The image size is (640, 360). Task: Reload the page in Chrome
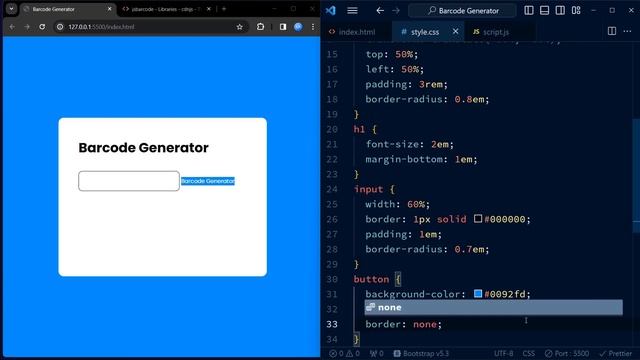(42, 27)
